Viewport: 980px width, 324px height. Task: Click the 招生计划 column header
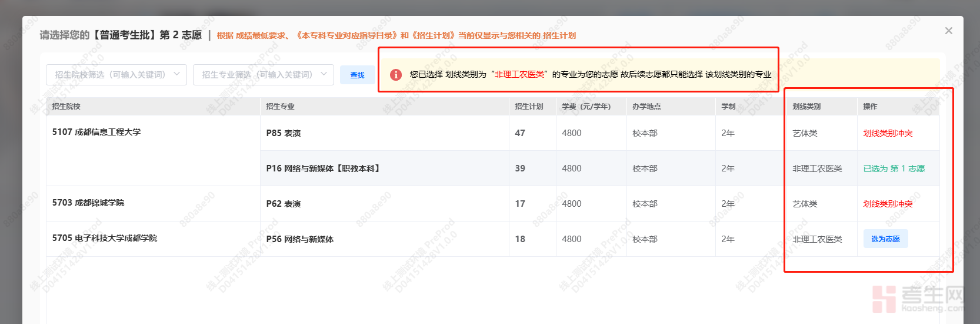pos(529,107)
